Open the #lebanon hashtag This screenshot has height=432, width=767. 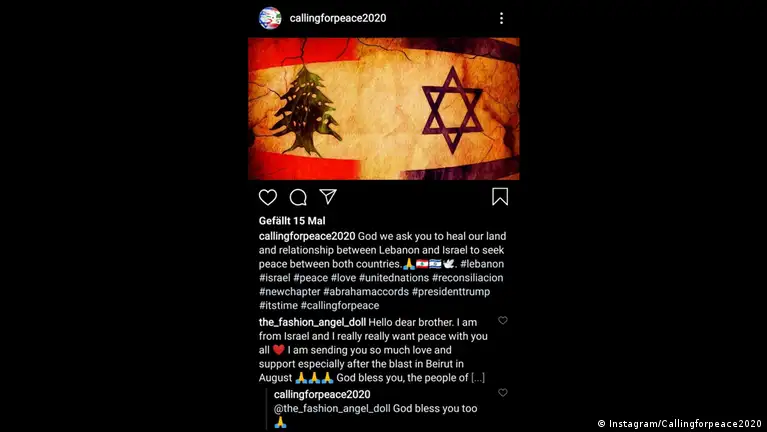tap(482, 264)
